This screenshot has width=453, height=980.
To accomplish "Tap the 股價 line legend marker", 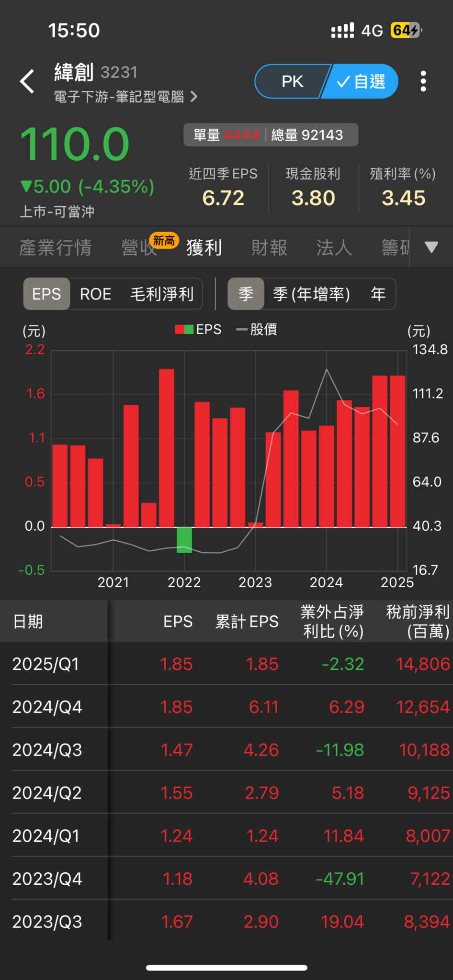I will click(x=242, y=330).
